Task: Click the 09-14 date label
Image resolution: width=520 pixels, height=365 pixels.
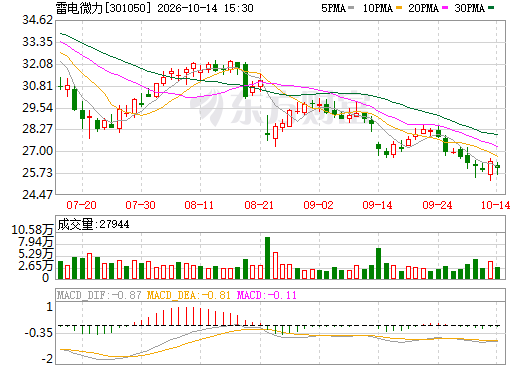Action: click(377, 205)
